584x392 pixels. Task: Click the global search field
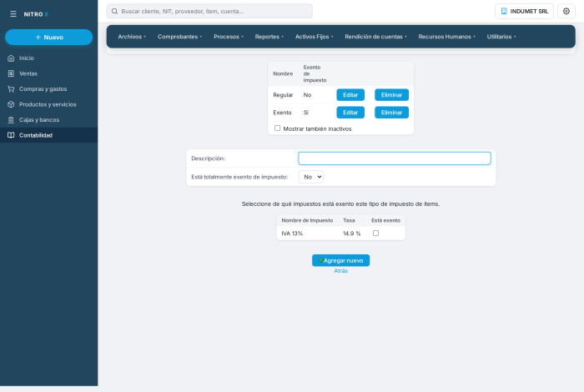pyautogui.click(x=209, y=11)
